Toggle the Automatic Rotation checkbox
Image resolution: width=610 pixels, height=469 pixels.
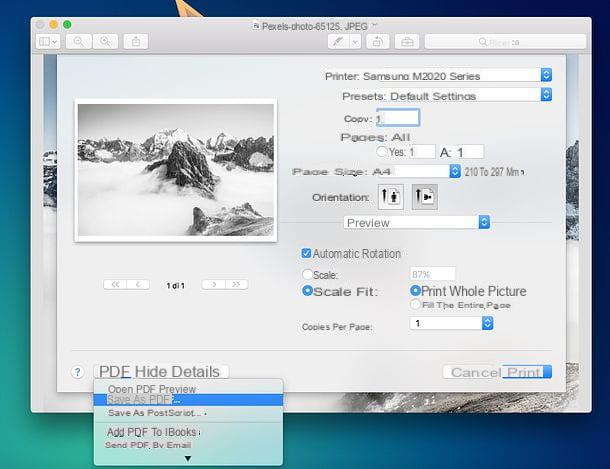306,254
